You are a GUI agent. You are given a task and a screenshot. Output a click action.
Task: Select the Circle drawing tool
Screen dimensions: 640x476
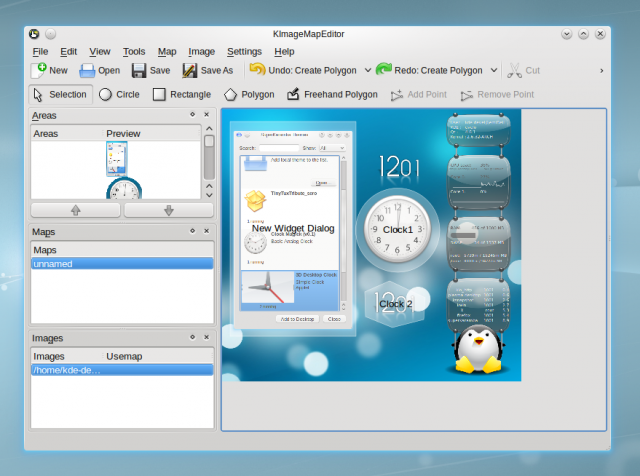coord(118,95)
